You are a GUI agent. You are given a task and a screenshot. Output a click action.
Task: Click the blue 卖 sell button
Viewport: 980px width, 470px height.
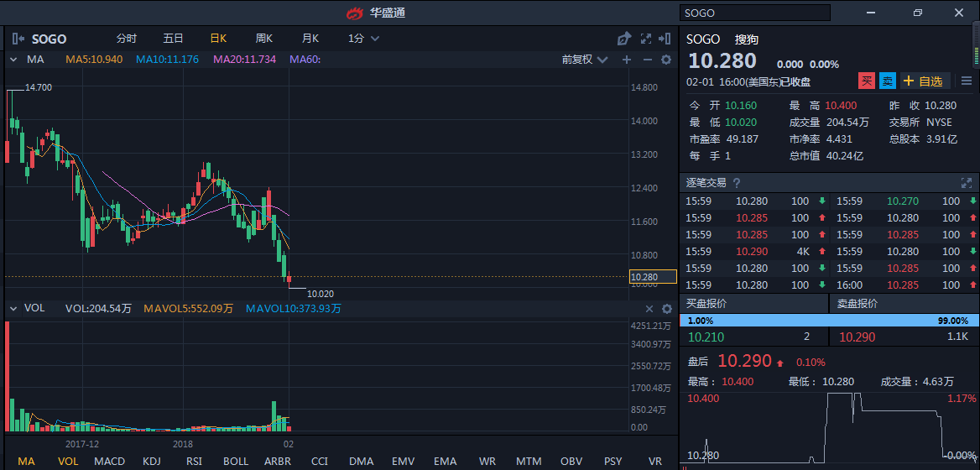888,81
